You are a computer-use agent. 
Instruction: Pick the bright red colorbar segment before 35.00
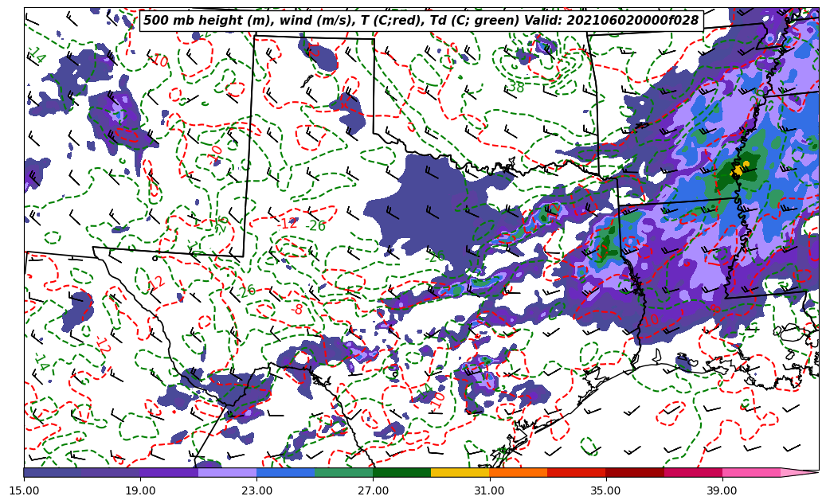pyautogui.click(x=577, y=472)
